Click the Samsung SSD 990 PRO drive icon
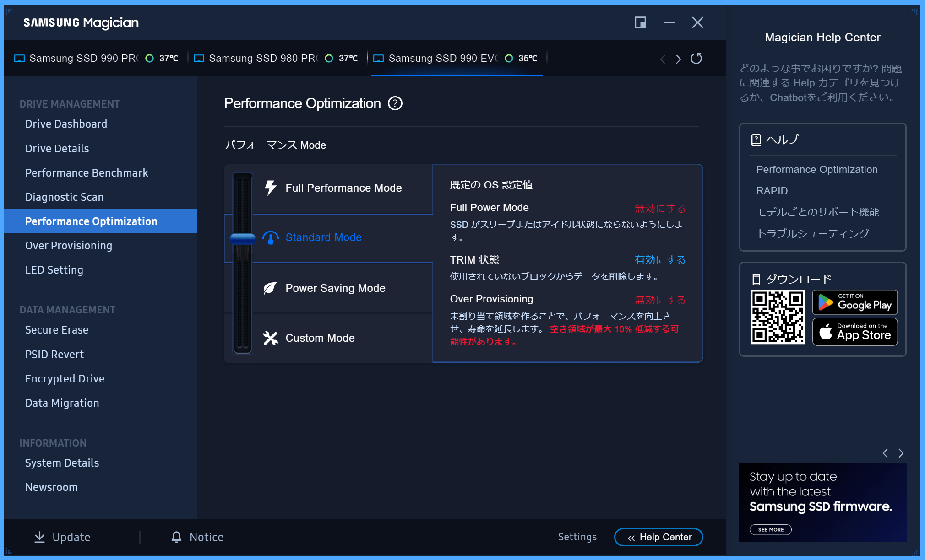The width and height of the screenshot is (925, 560). tap(19, 59)
